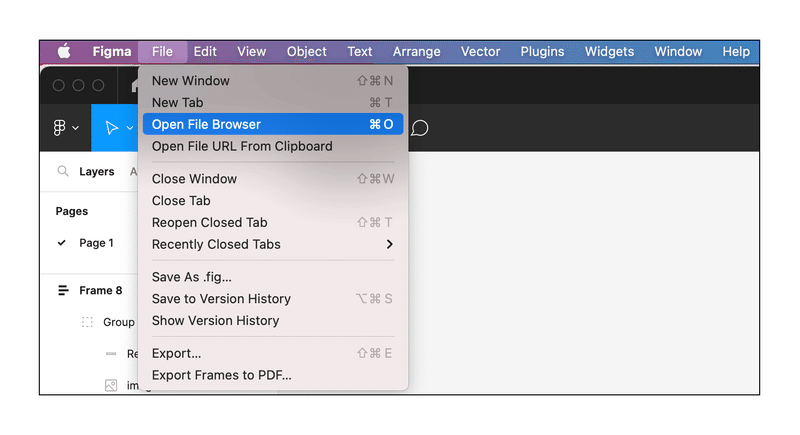The height and width of the screenshot is (435, 800).
Task: Choose Close Window menu entry
Action: pyautogui.click(x=273, y=179)
